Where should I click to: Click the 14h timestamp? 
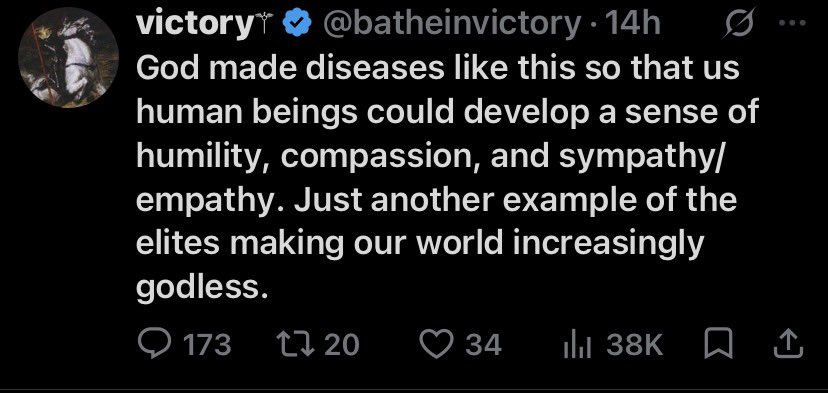(633, 24)
